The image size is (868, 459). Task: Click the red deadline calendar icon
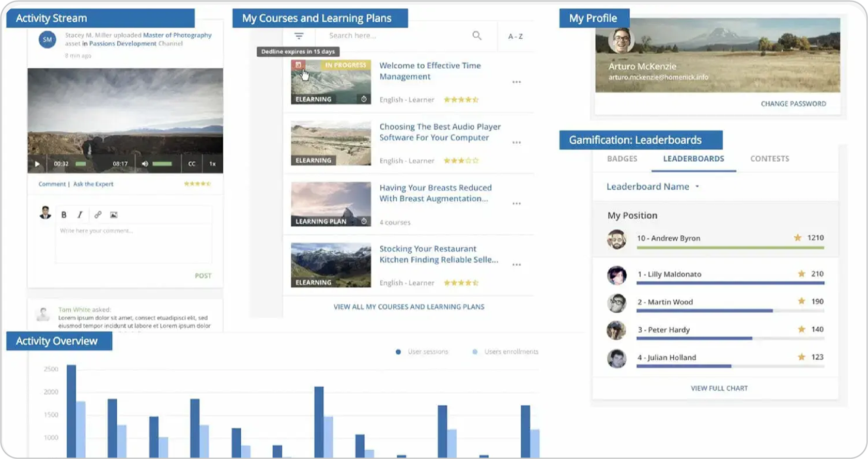[x=298, y=65]
